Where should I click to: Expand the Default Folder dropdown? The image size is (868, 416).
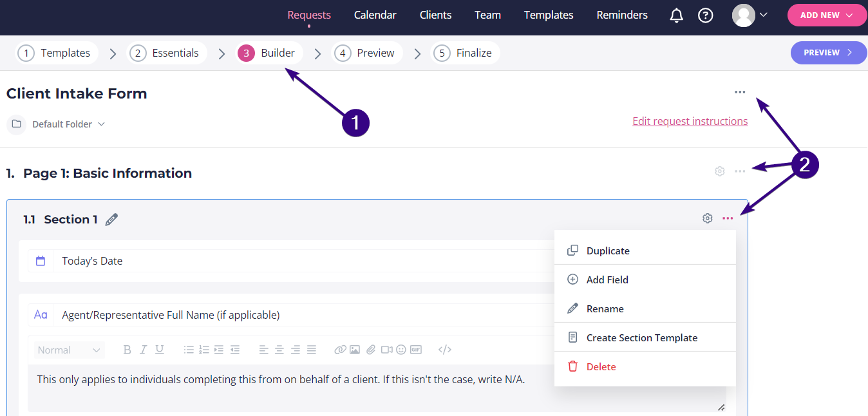click(68, 124)
